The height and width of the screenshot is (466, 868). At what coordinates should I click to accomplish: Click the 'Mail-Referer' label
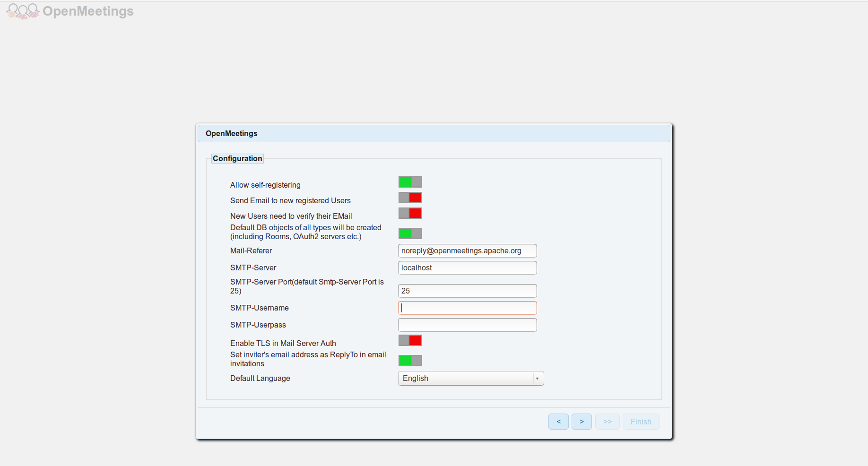(251, 250)
